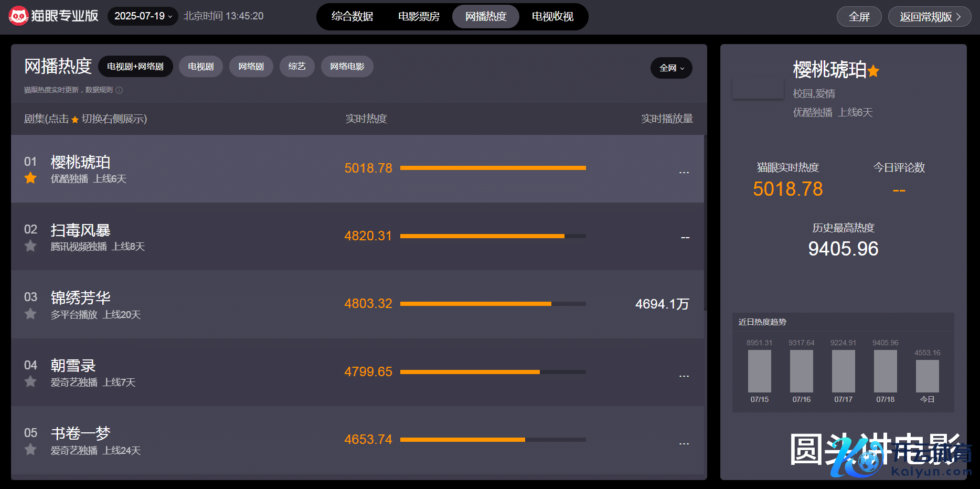The image size is (980, 489).
Task: Click the 返回常规版 chevron button
Action: [929, 17]
